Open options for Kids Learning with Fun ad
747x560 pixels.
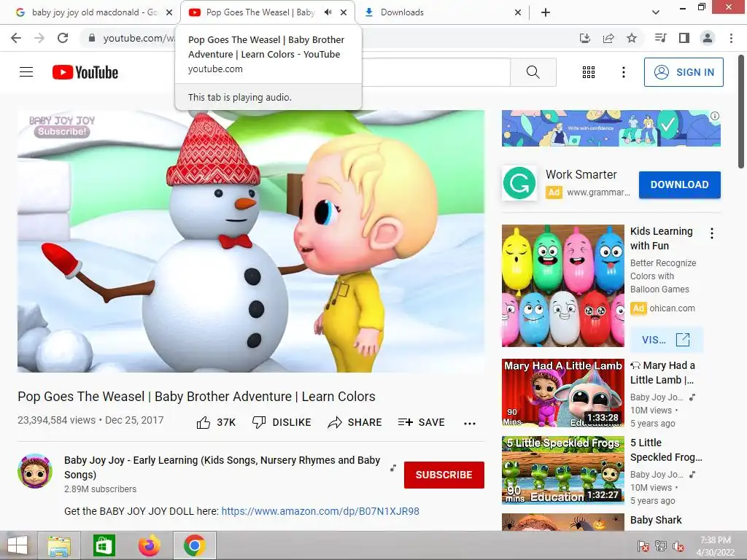pyautogui.click(x=712, y=233)
